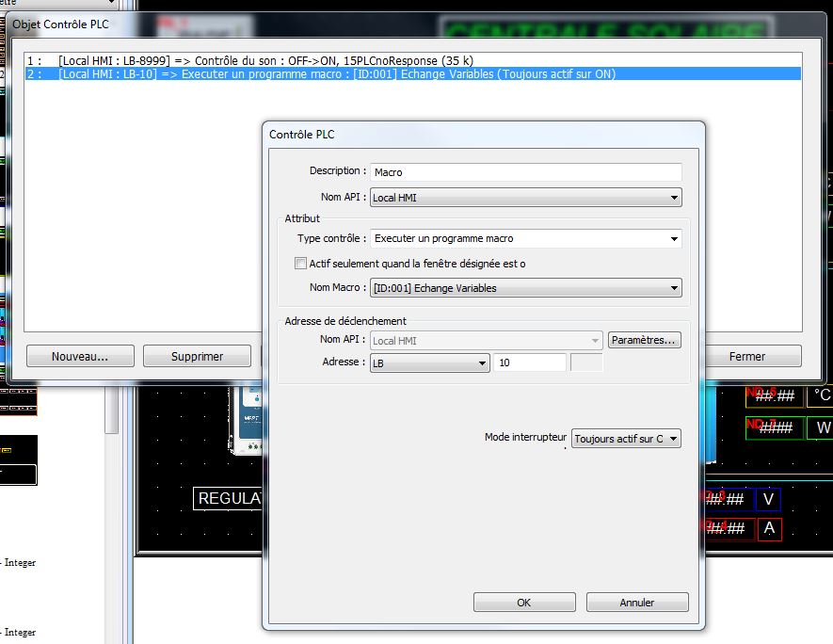
Task: Open the Adresse LB type dropdown
Action: [430, 362]
